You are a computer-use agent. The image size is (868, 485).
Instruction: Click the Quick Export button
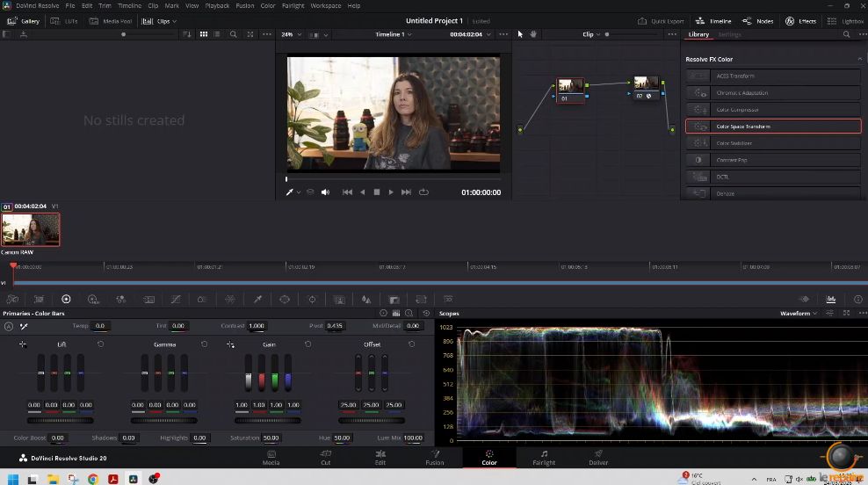pos(661,21)
